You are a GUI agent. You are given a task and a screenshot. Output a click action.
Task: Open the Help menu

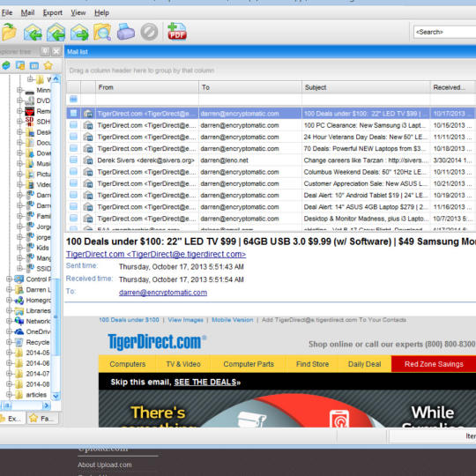pyautogui.click(x=101, y=12)
